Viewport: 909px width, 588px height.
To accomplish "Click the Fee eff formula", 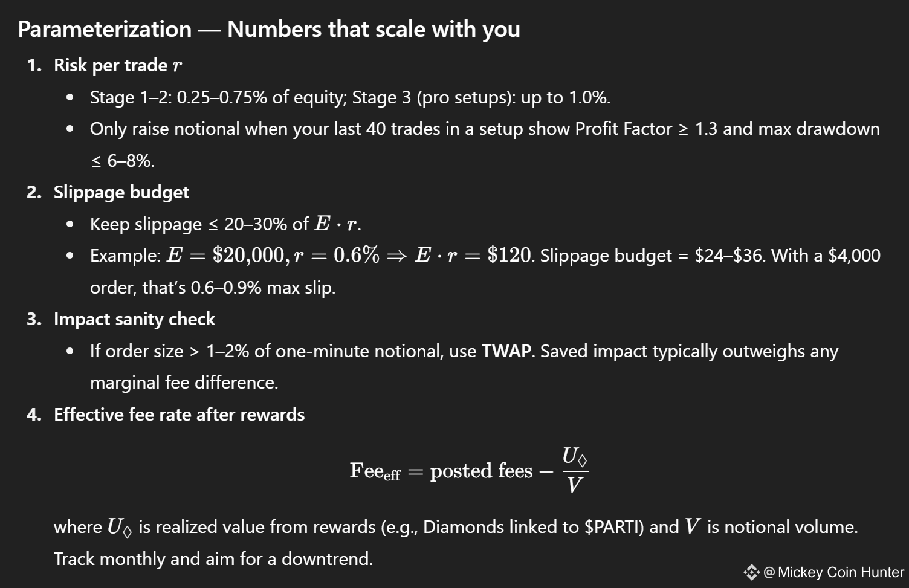I will pyautogui.click(x=469, y=471).
